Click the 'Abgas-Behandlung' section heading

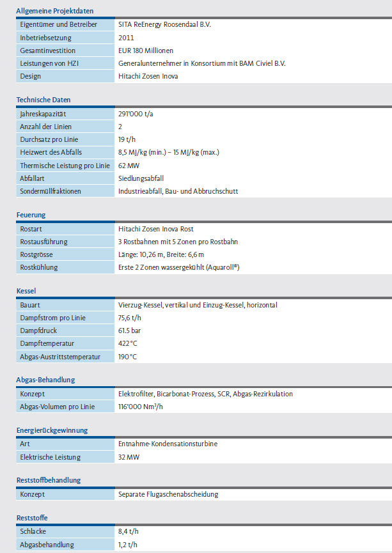click(x=45, y=380)
